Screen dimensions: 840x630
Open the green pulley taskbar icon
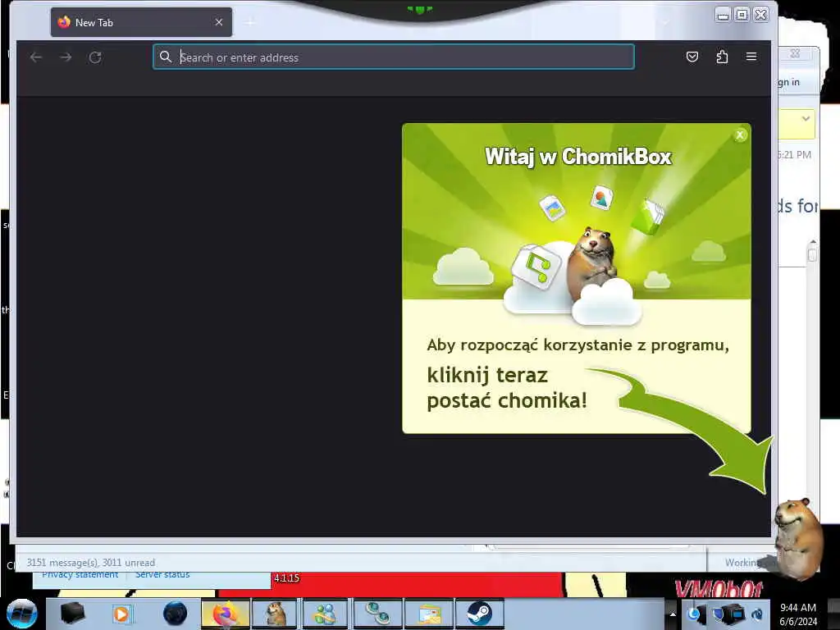(377, 614)
